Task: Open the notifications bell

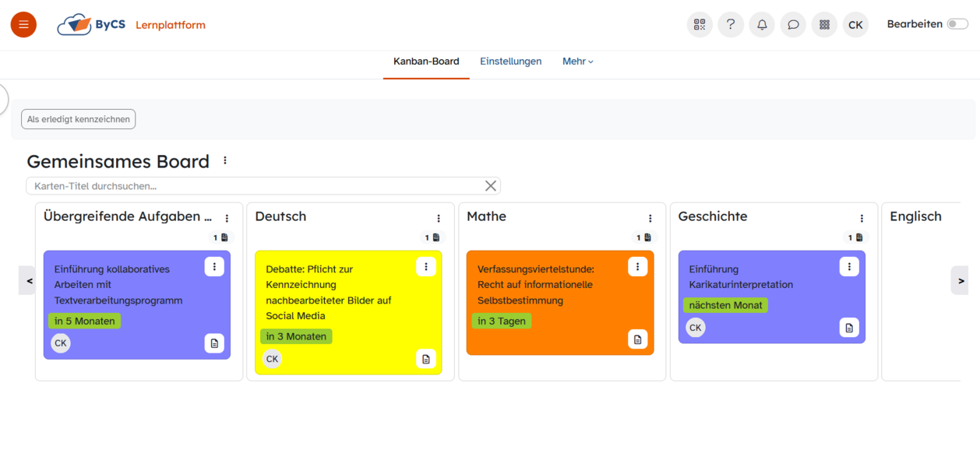Action: 762,24
